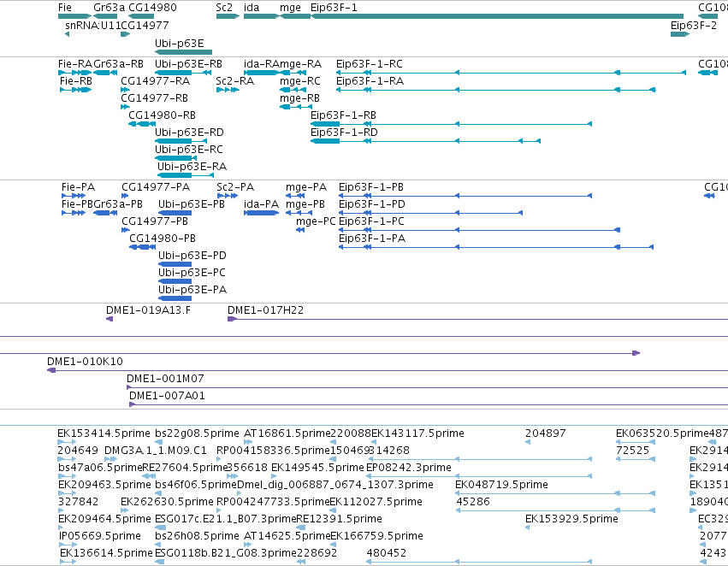Select transcript Eip63F-1-RB label
728x566 pixels.
(344, 115)
